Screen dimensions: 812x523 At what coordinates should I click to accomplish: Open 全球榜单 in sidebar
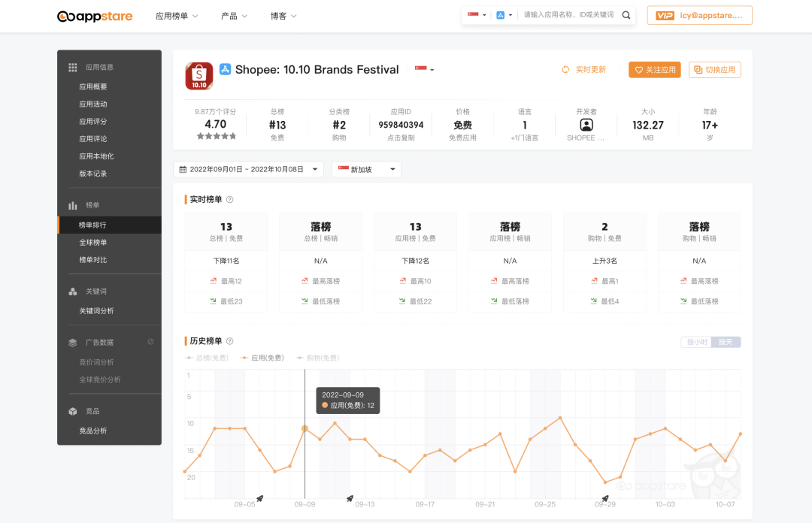[93, 243]
